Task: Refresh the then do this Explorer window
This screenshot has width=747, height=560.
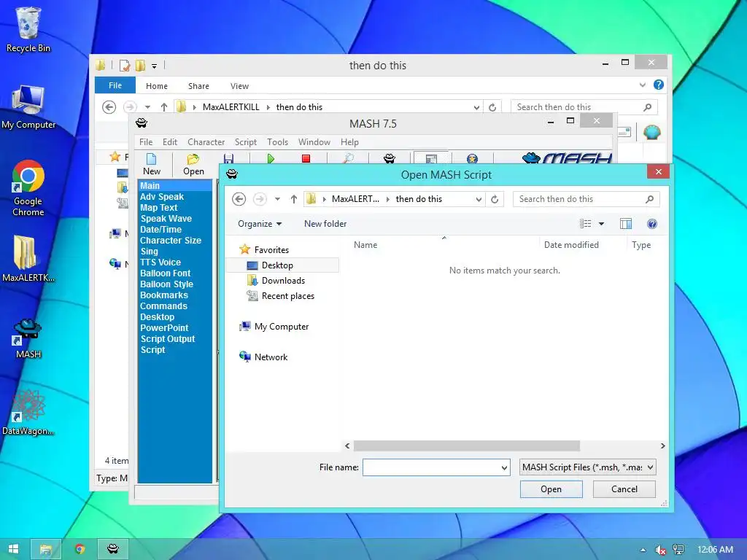Action: [492, 107]
